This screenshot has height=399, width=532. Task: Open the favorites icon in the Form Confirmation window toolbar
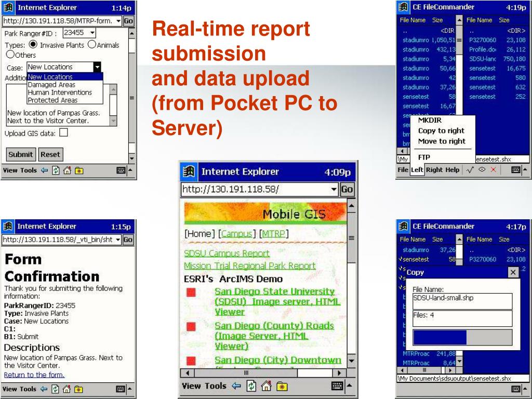[79, 389]
